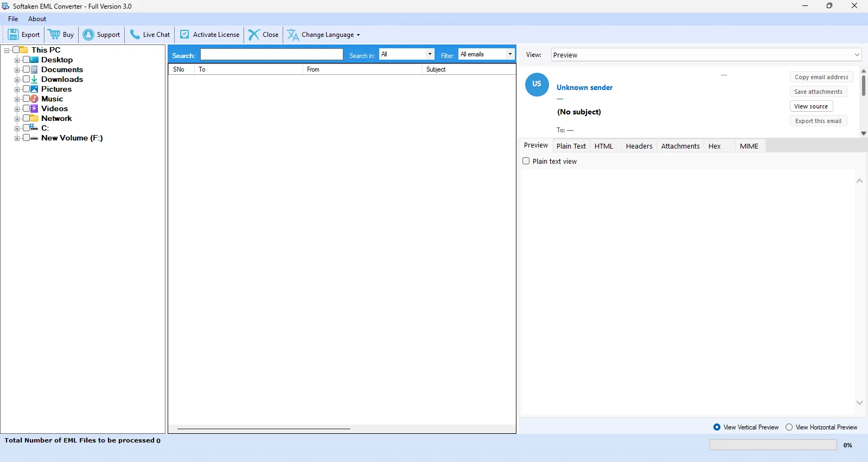Click the Network folder icon
This screenshot has width=868, height=462.
[34, 118]
